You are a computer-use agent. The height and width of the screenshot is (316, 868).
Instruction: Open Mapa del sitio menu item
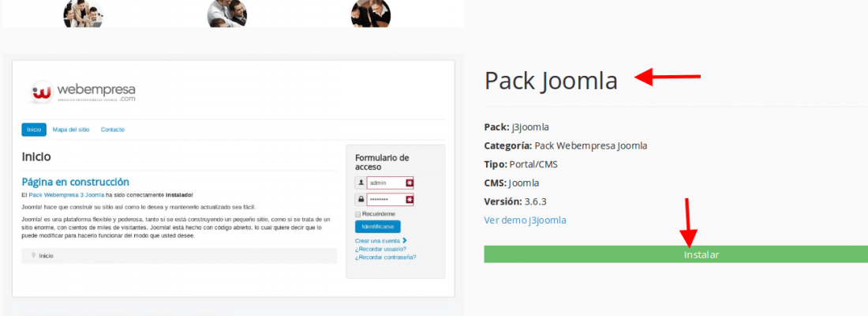click(x=71, y=130)
